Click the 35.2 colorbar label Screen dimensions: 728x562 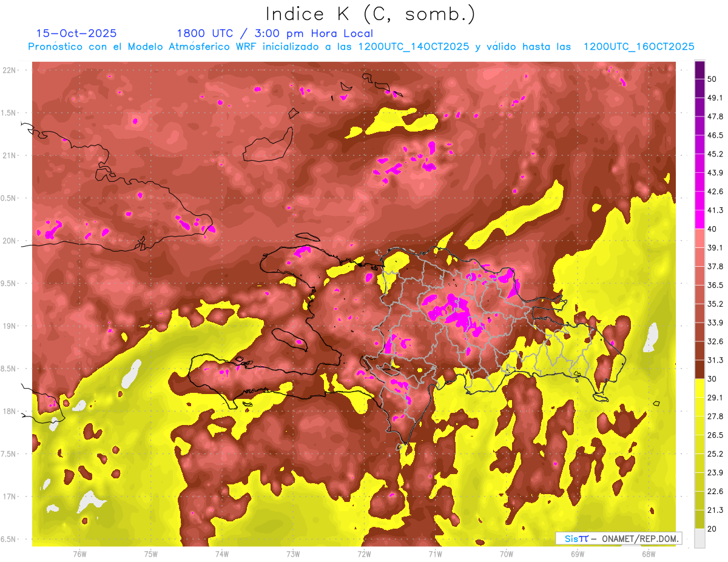715,304
